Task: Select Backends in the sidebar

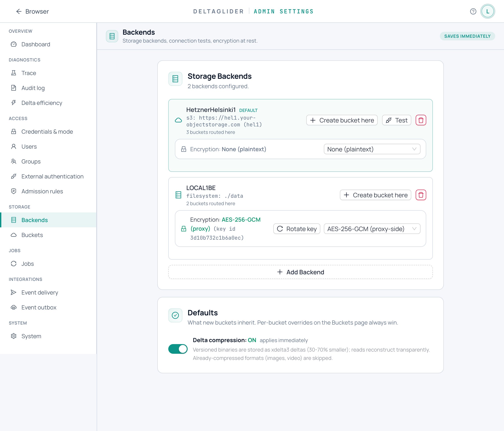Action: 49,220
